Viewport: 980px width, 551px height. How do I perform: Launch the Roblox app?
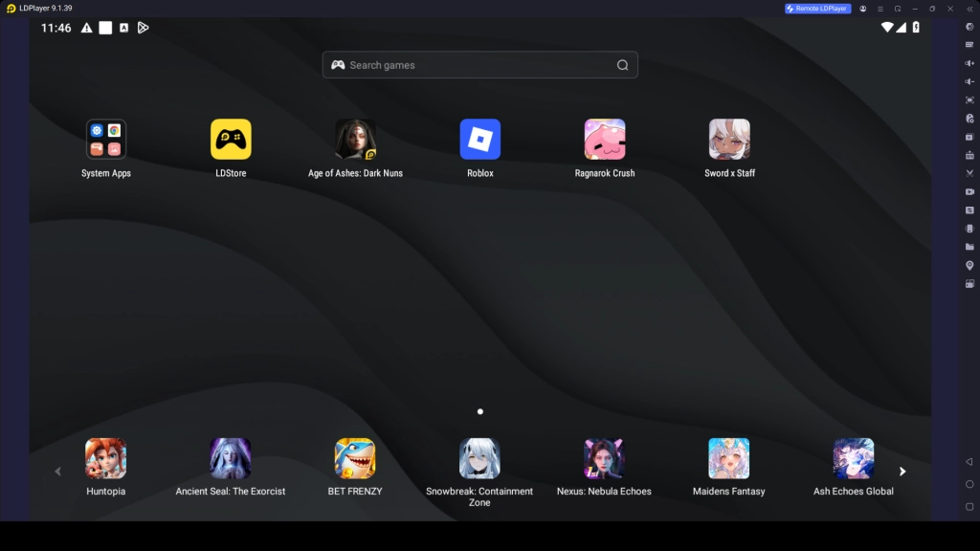point(480,140)
